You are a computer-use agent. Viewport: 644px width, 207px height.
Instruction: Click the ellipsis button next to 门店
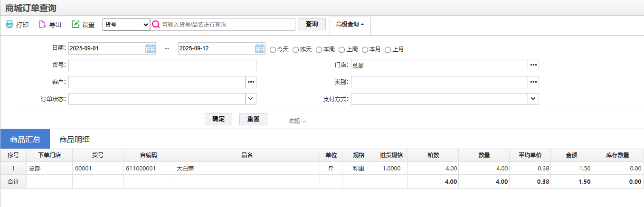533,65
